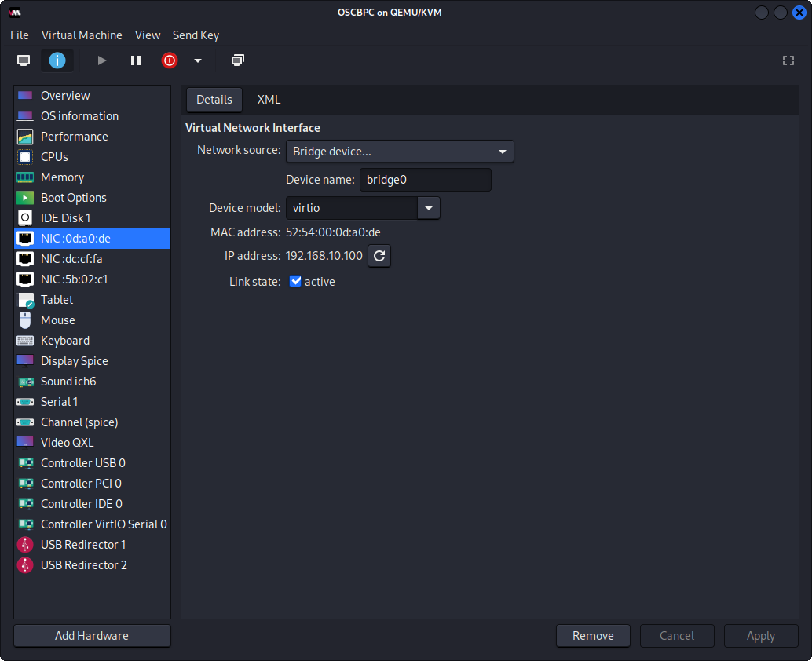Viewport: 812px width, 661px height.
Task: Open the Virtual Machine menu
Action: [x=82, y=35]
